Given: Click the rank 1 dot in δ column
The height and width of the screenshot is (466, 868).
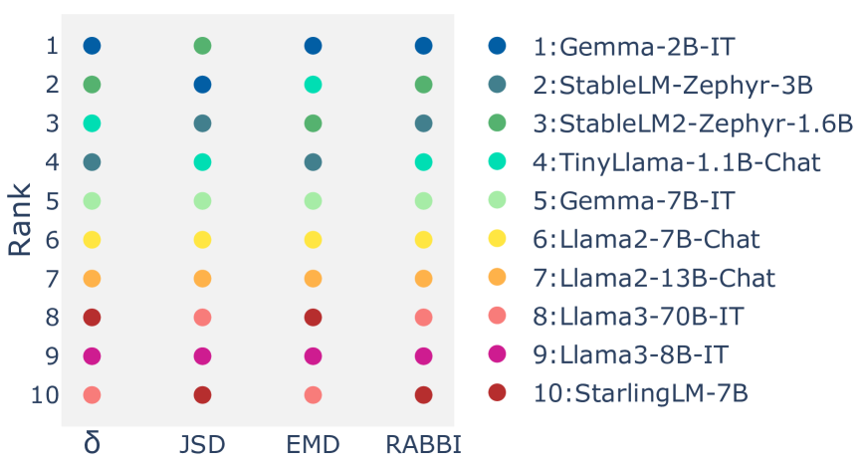Looking at the screenshot, I should point(92,46).
